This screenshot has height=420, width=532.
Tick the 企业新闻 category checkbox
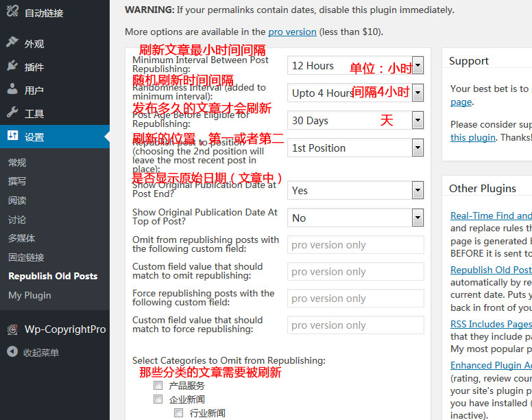tap(158, 399)
